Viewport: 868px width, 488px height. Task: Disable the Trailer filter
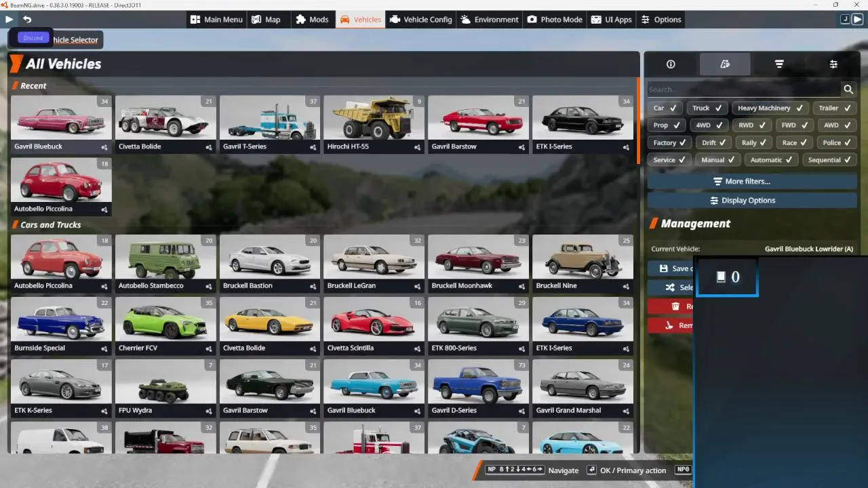tap(834, 108)
